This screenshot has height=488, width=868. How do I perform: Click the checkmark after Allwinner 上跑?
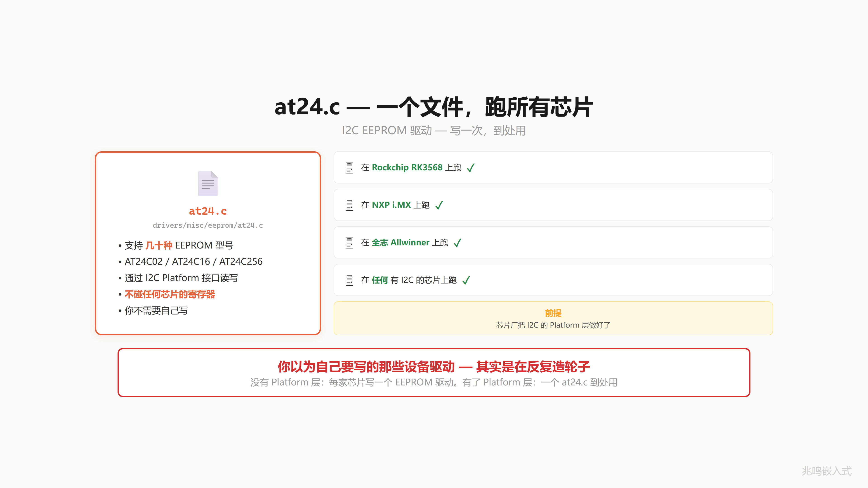coord(458,243)
